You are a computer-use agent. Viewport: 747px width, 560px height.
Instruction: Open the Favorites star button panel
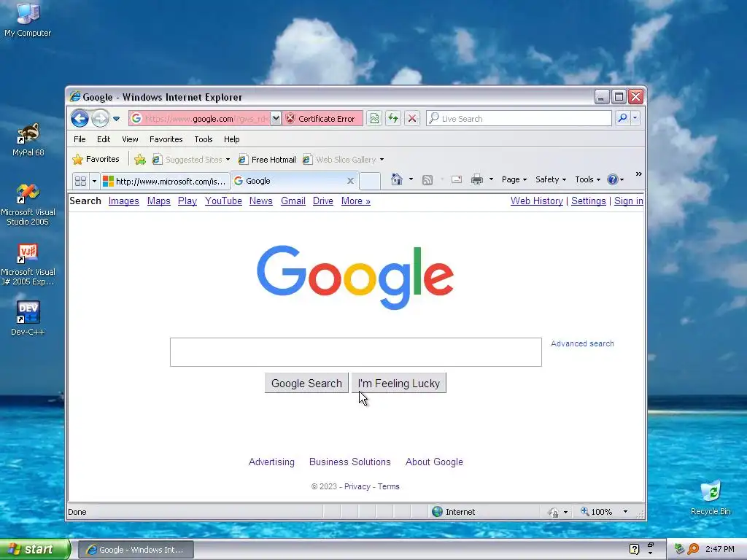[x=96, y=159]
